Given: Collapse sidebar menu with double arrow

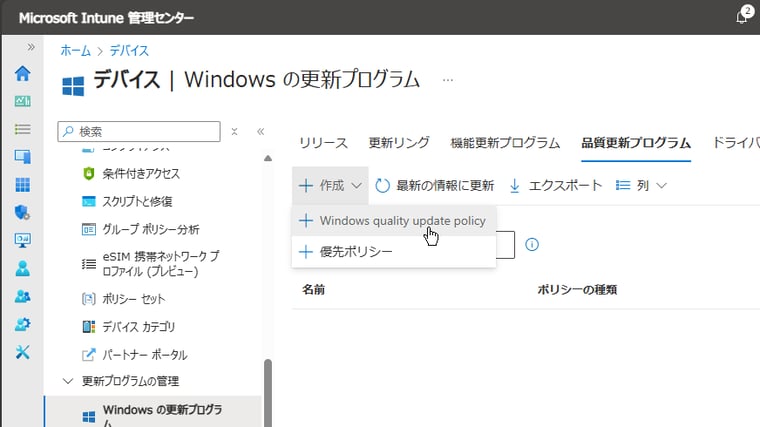Looking at the screenshot, I should click(x=260, y=131).
